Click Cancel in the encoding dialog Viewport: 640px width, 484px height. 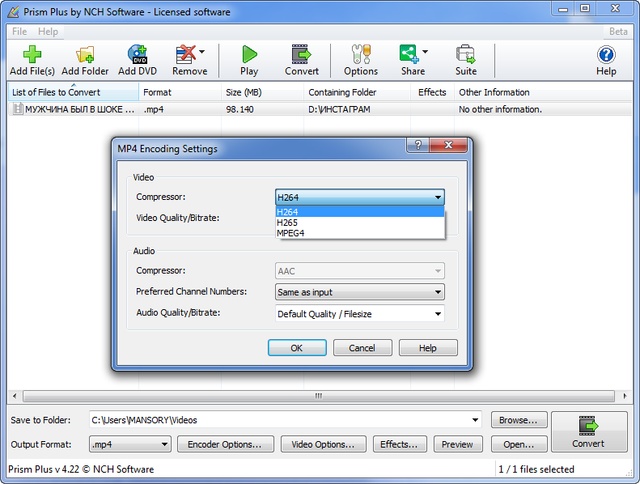pyautogui.click(x=362, y=348)
